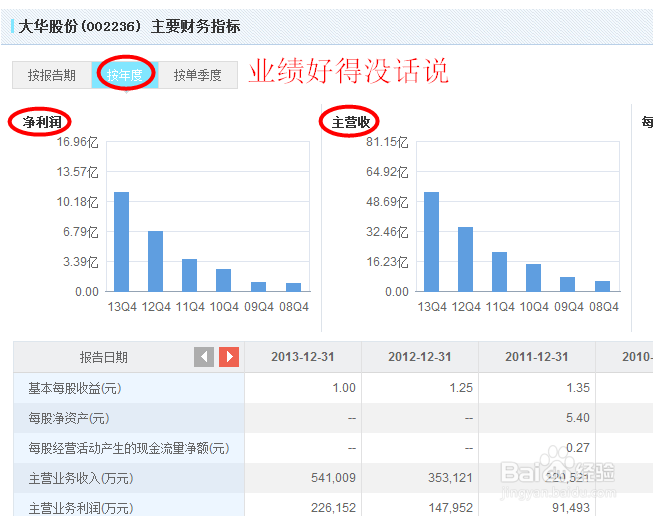Click the value 1.00 for 2013

(344, 388)
